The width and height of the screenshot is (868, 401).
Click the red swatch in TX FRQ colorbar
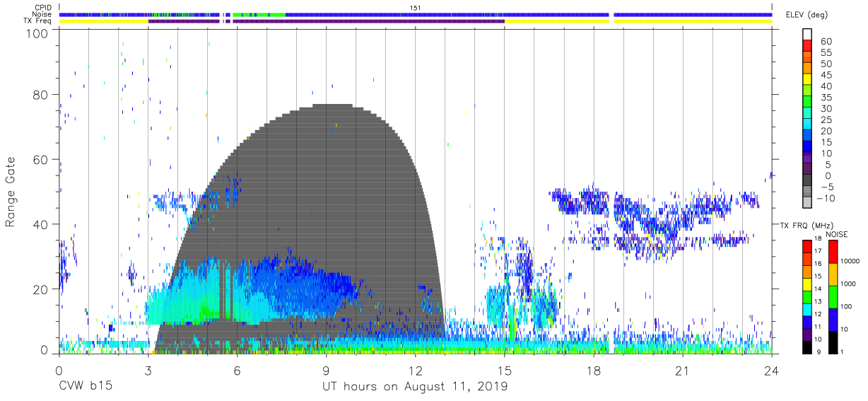[807, 246]
